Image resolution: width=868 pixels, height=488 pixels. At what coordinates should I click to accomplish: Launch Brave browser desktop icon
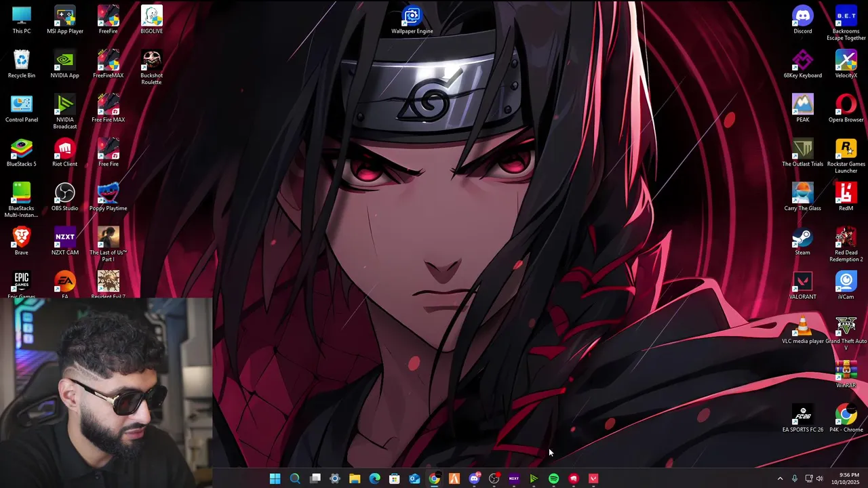tap(22, 241)
